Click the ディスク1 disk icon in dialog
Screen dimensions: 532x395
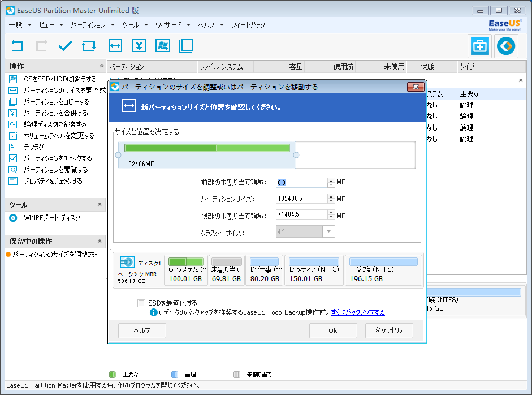[x=127, y=262]
